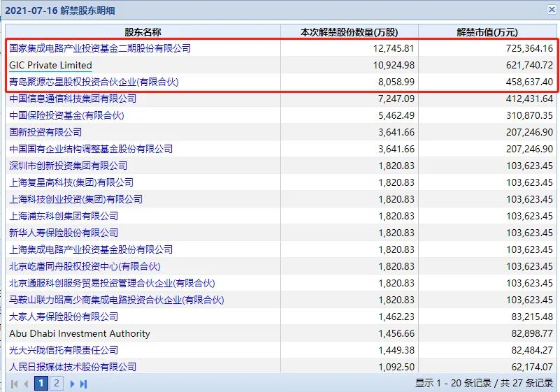Open GIC Private Limited shareholder link
The width and height of the screenshot is (560, 392).
point(50,65)
